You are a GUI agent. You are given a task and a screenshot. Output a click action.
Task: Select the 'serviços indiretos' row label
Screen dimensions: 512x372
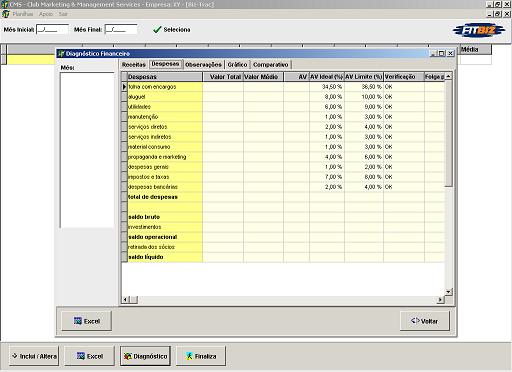tap(149, 137)
